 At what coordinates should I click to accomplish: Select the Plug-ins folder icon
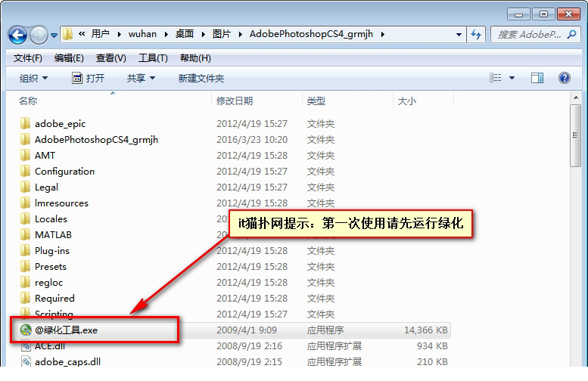tap(25, 250)
